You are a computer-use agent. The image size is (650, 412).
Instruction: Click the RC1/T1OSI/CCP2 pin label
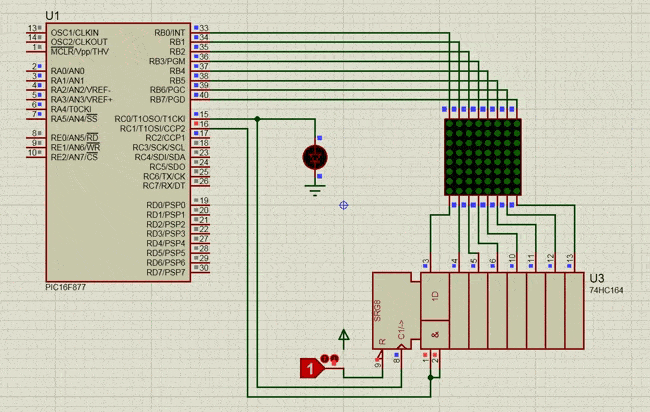point(153,128)
